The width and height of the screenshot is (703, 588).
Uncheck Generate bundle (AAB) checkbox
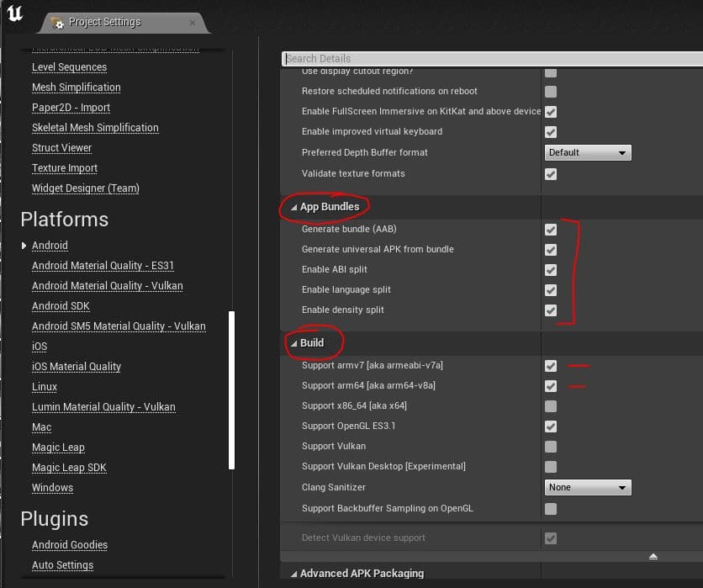(x=551, y=230)
